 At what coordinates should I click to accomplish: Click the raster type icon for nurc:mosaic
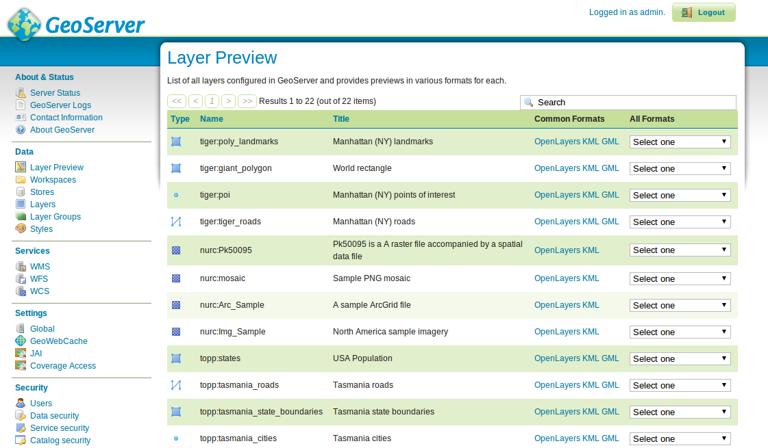click(176, 278)
